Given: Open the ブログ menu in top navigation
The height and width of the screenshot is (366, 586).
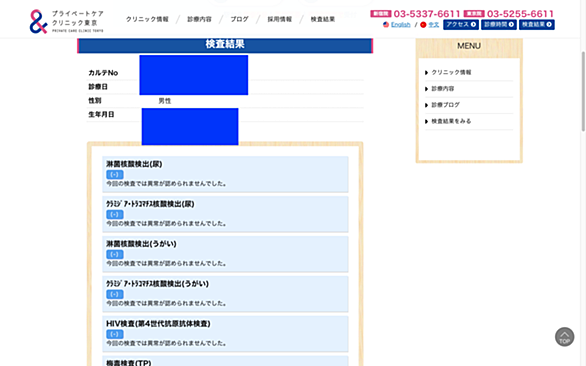Looking at the screenshot, I should point(239,19).
